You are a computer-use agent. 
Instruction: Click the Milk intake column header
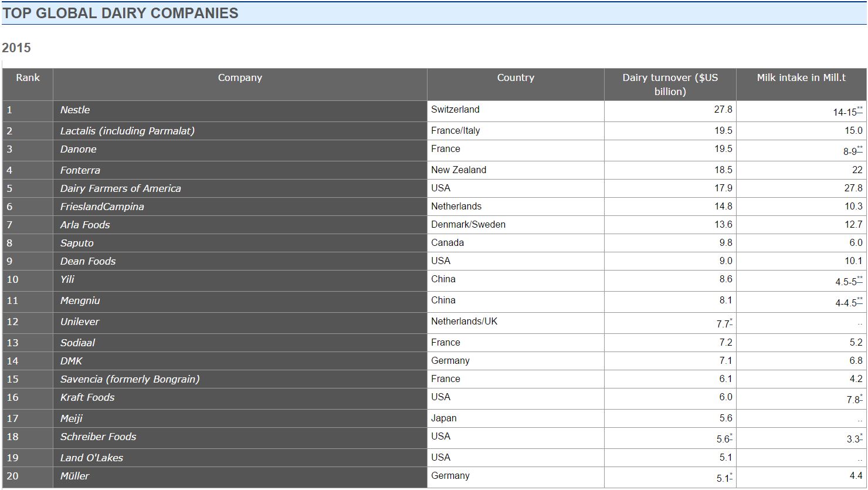801,85
